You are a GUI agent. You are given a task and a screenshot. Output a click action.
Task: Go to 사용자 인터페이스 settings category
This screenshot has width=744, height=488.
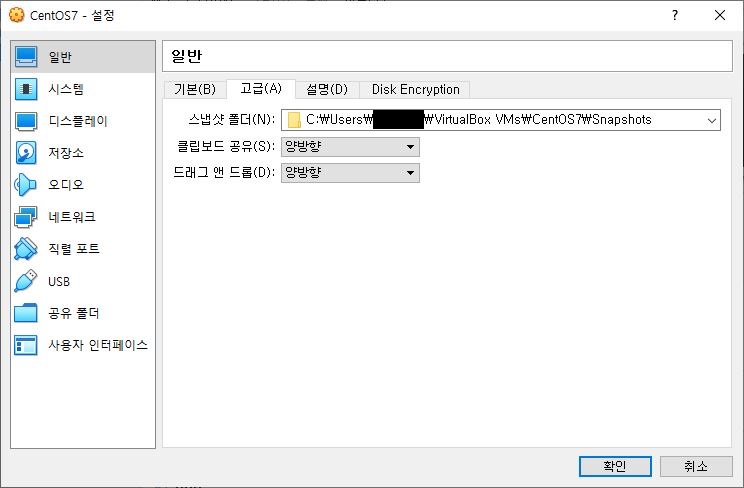pos(83,345)
